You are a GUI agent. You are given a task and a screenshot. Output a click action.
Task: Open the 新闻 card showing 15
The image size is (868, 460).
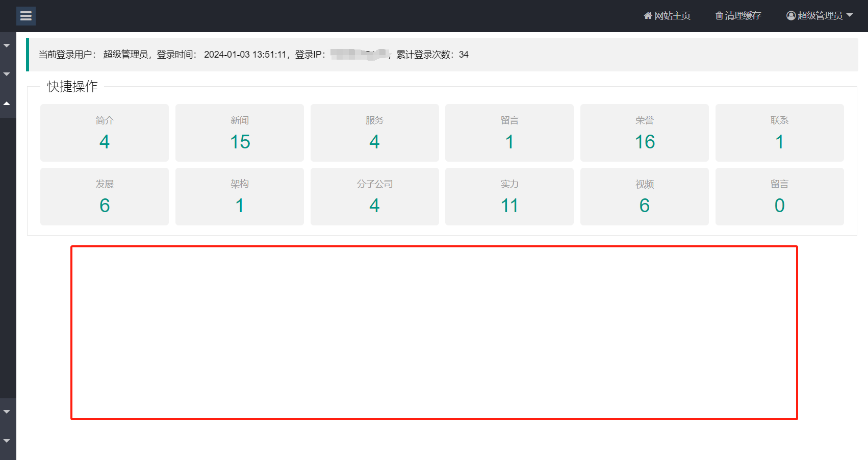coord(240,133)
